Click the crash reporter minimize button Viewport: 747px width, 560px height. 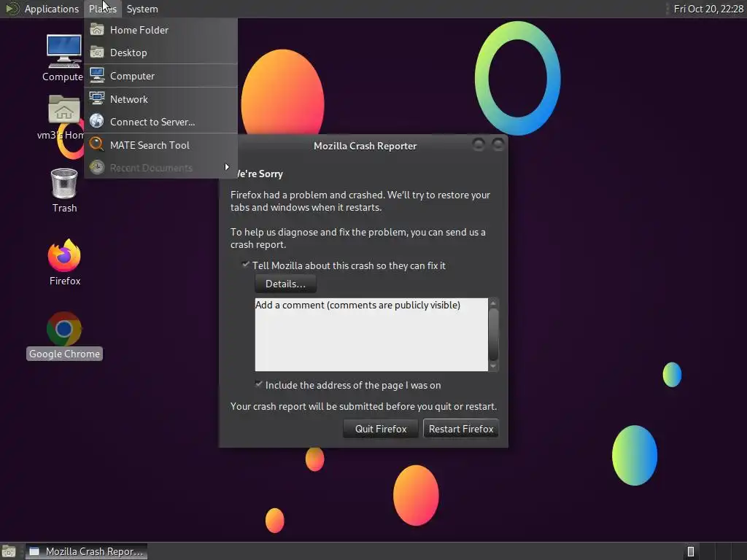point(479,144)
